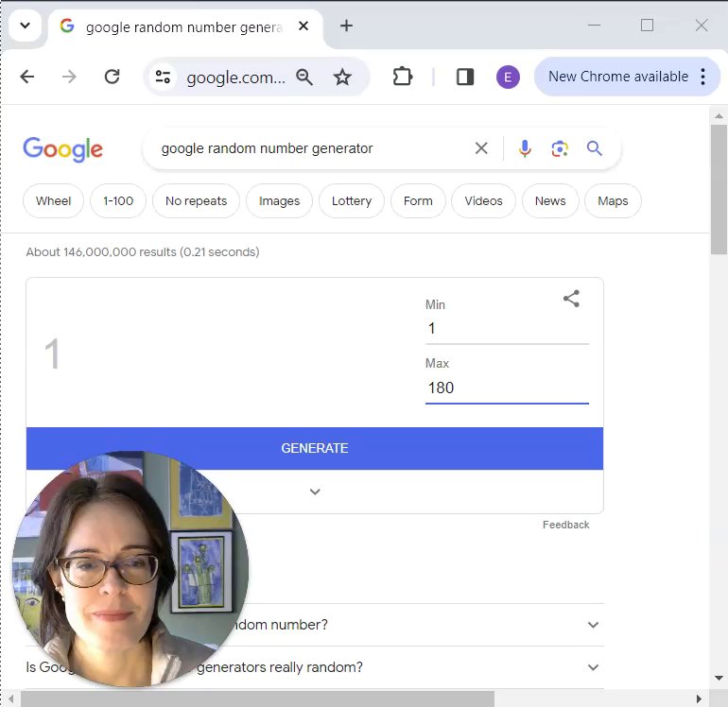
Task: Open the profile E avatar
Action: 508,78
